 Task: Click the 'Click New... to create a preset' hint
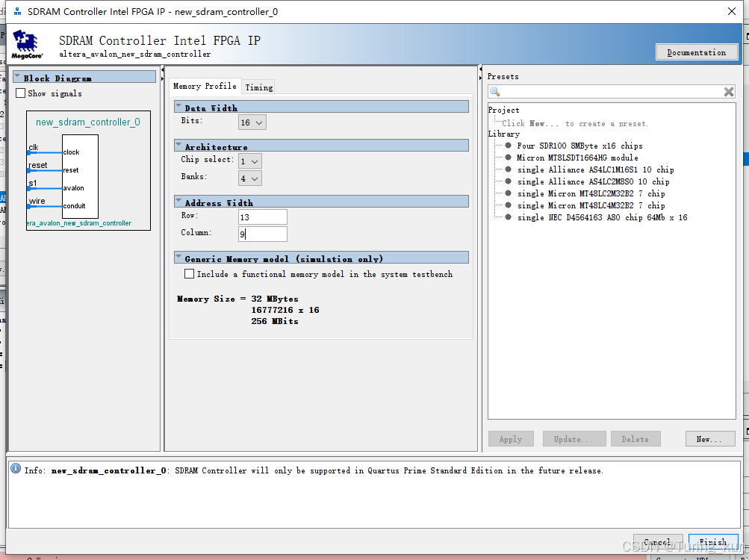(x=575, y=123)
